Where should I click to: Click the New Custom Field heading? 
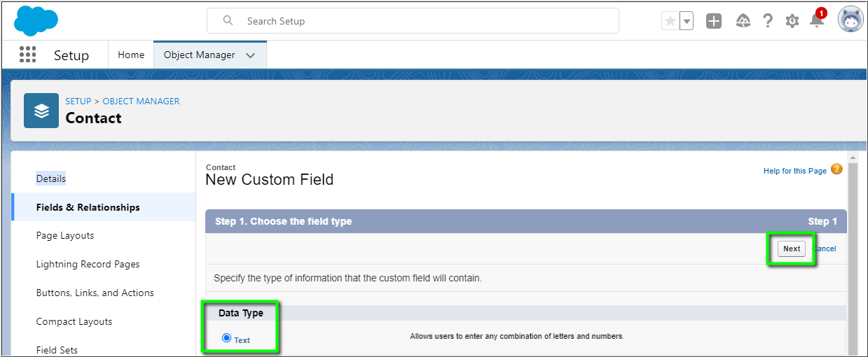[x=270, y=180]
